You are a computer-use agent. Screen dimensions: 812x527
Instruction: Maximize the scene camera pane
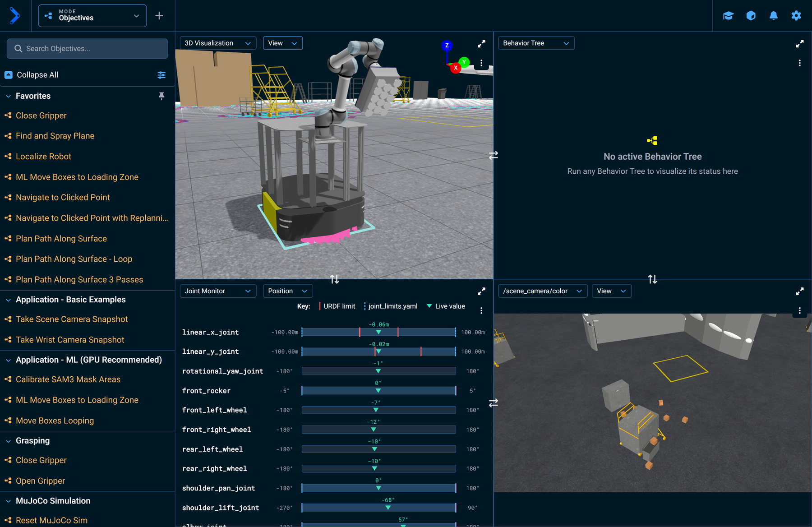799,291
